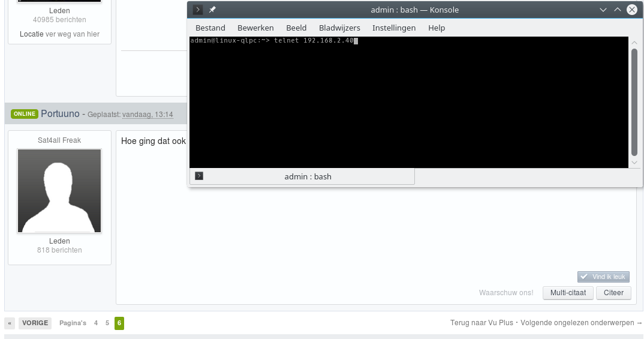Image resolution: width=644 pixels, height=339 pixels.
Task: Click the ONLINE status badge next to Portuuno
Action: [x=25, y=114]
